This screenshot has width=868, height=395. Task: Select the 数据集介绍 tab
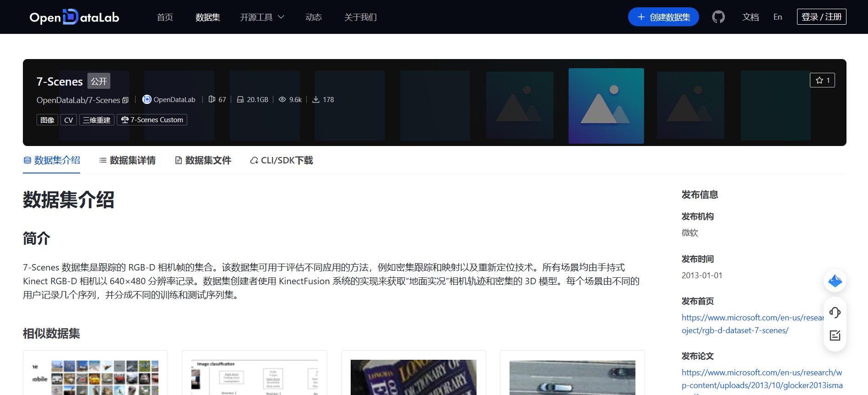52,160
